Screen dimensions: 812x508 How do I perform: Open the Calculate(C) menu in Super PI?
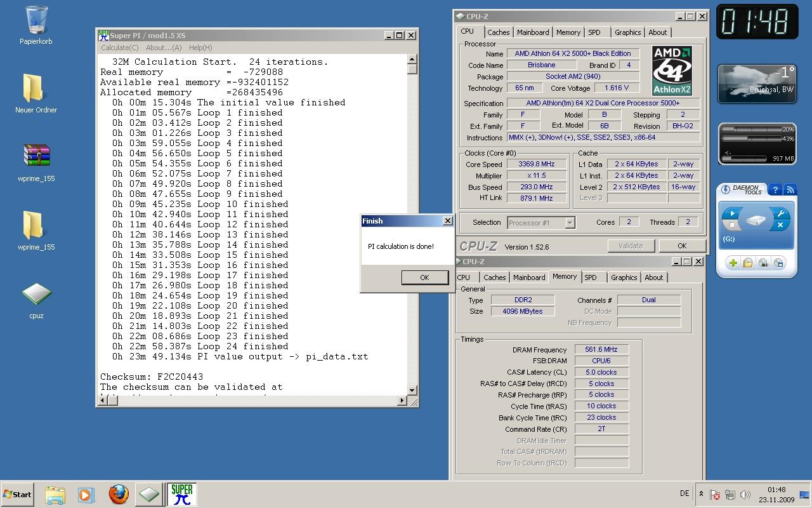point(119,48)
